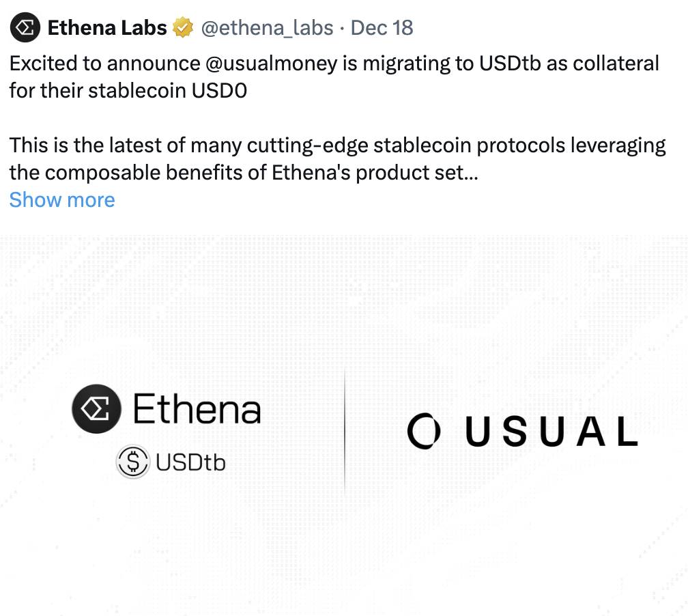Click the Ethena wordmark in the image
This screenshot has height=616, width=688.
pos(197,409)
